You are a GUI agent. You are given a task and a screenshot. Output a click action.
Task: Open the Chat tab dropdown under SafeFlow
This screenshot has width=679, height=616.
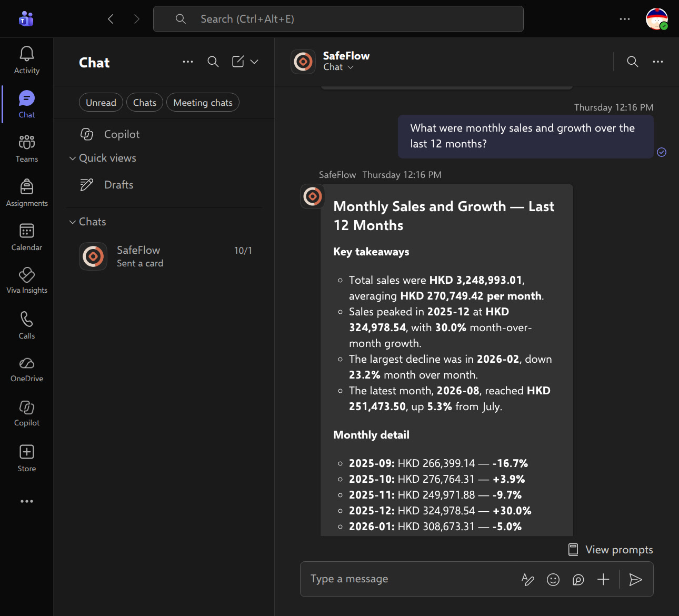click(x=338, y=67)
